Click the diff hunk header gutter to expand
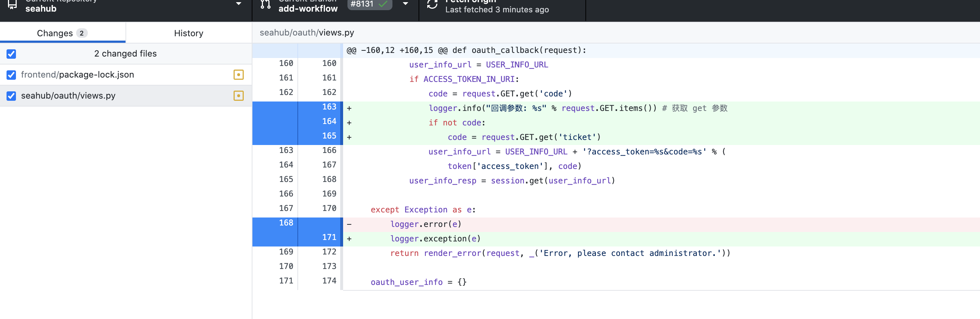 297,50
